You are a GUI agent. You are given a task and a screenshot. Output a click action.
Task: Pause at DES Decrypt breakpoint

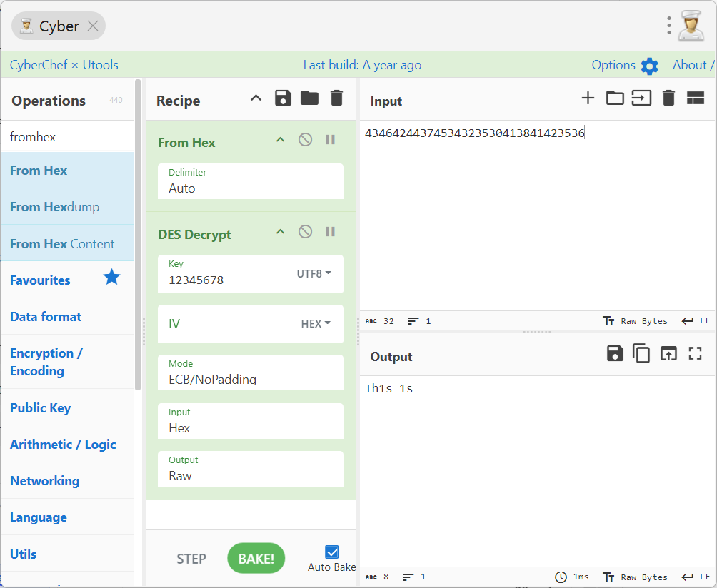(x=330, y=232)
